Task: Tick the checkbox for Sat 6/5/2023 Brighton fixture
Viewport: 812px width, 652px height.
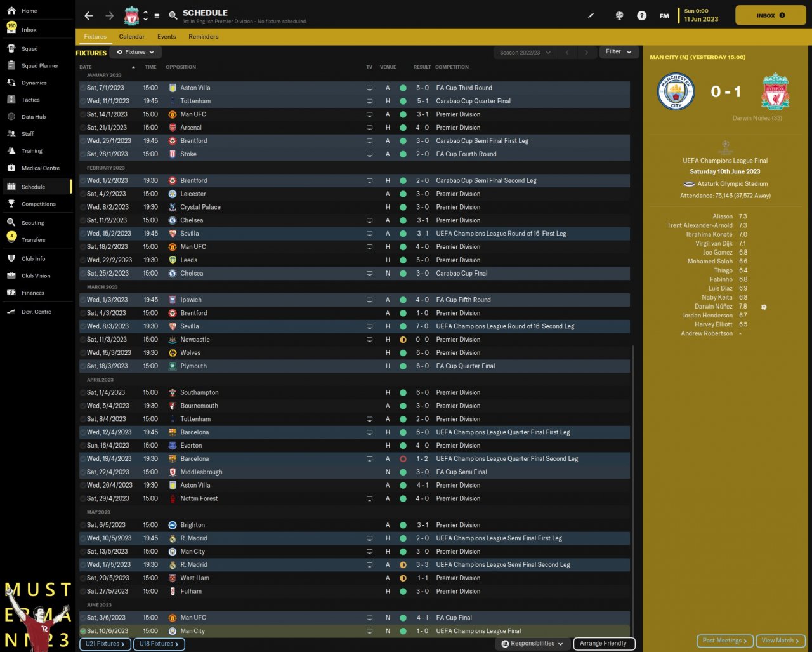Action: click(x=82, y=525)
